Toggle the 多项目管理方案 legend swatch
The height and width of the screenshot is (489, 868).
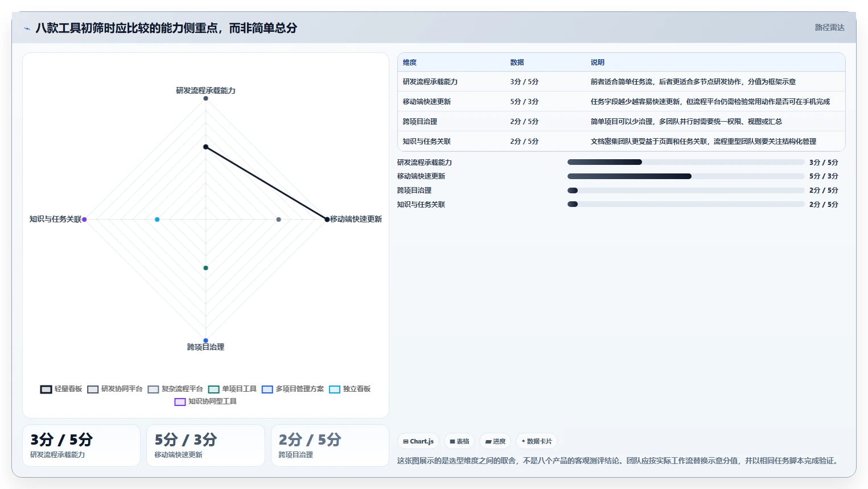click(x=268, y=389)
